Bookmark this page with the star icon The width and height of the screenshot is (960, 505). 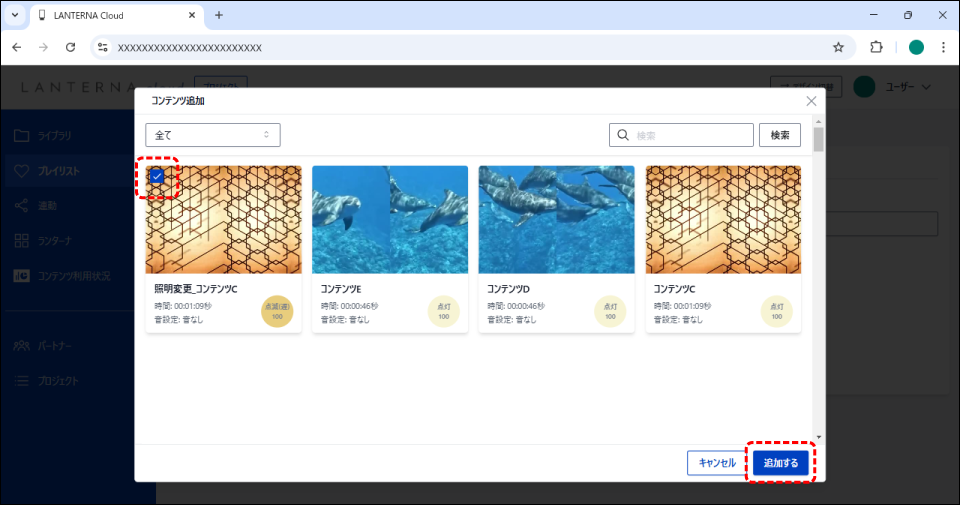(x=838, y=47)
